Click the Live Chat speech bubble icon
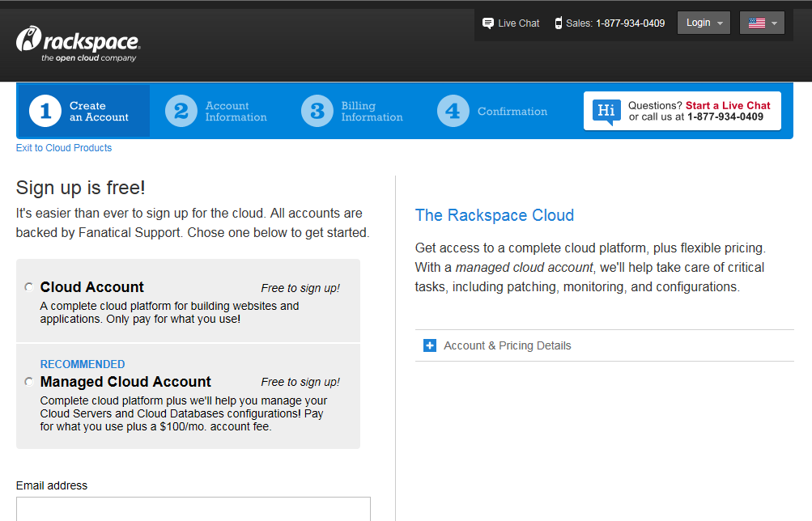Screen dimensions: 812x521 point(488,23)
